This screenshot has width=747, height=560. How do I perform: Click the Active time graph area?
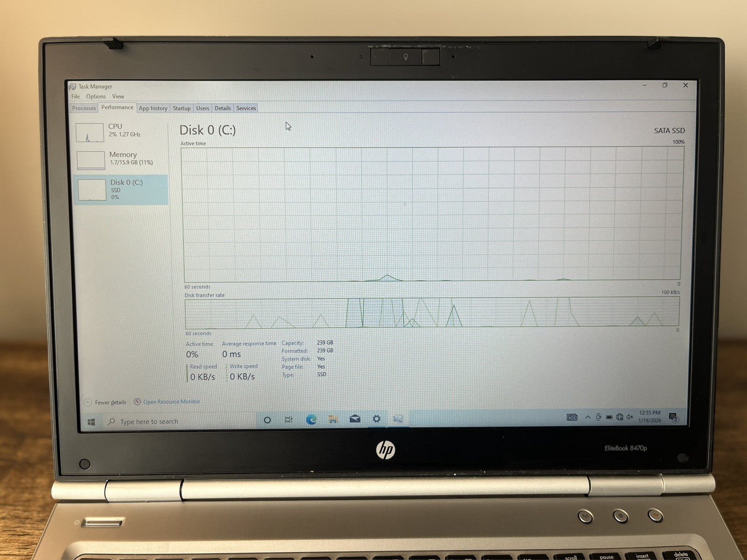tap(432, 214)
